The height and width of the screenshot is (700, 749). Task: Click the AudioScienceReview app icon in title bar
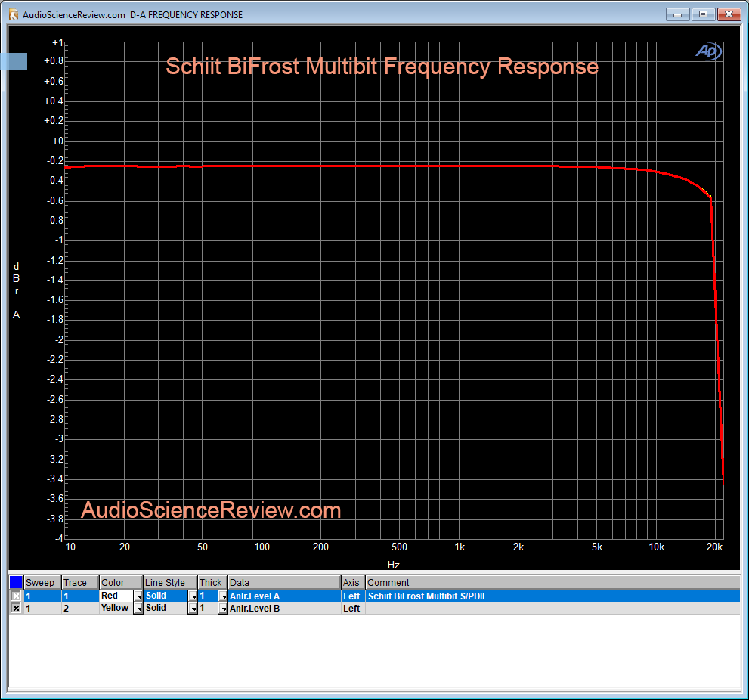[14, 15]
